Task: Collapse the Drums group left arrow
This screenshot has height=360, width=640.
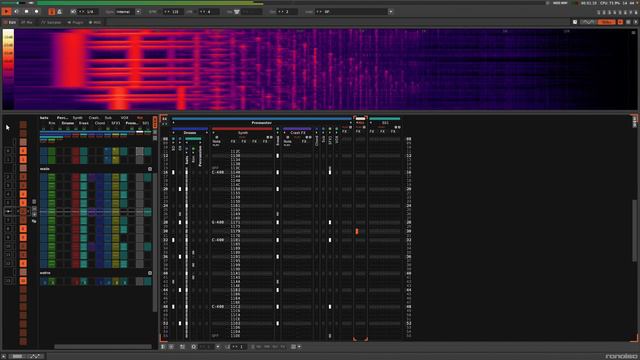Action: (x=173, y=133)
